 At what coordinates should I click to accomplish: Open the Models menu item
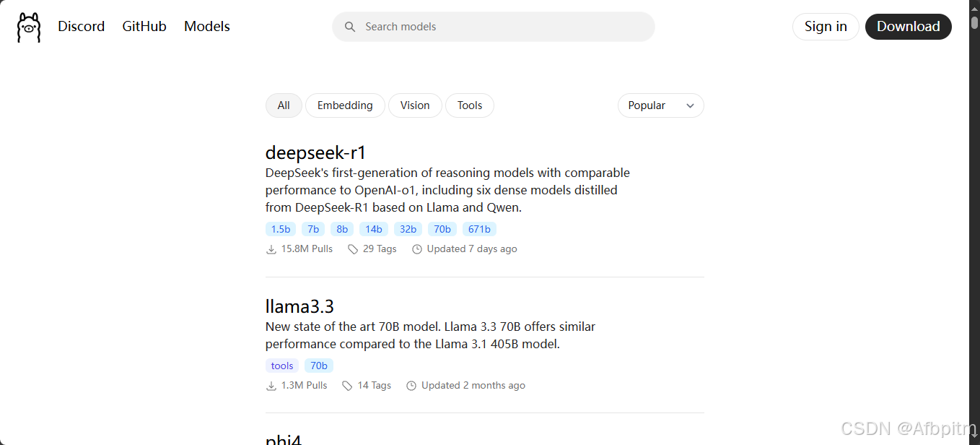click(207, 26)
